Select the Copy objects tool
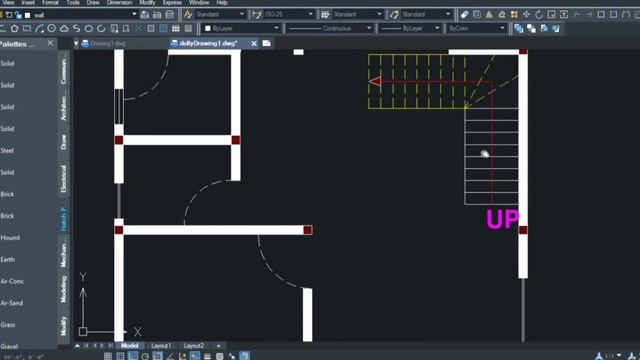640x360 pixels. tap(477, 15)
